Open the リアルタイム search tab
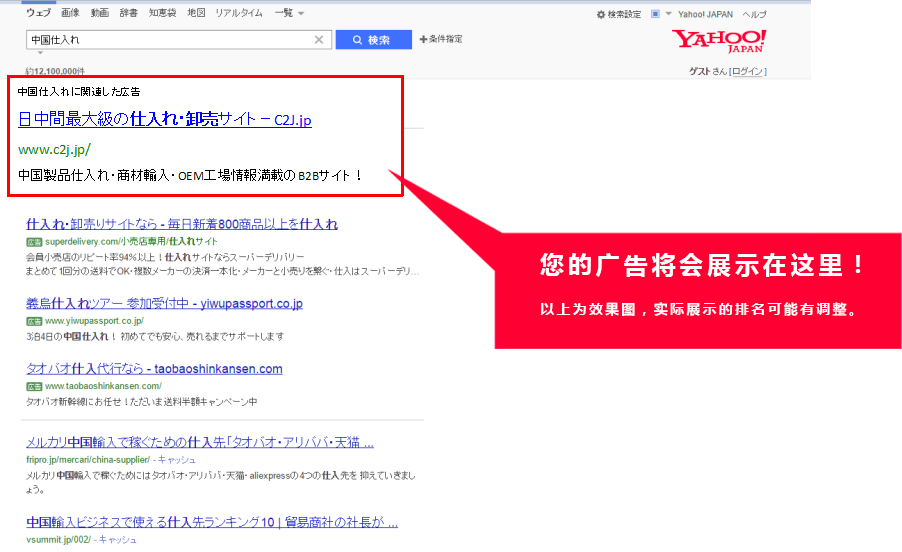The height and width of the screenshot is (552, 902). tap(239, 13)
